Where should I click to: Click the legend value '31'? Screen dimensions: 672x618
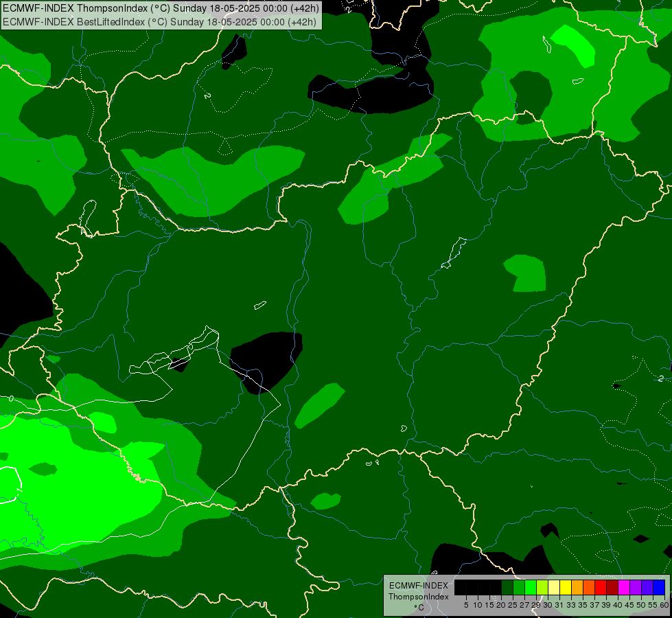coord(559,605)
